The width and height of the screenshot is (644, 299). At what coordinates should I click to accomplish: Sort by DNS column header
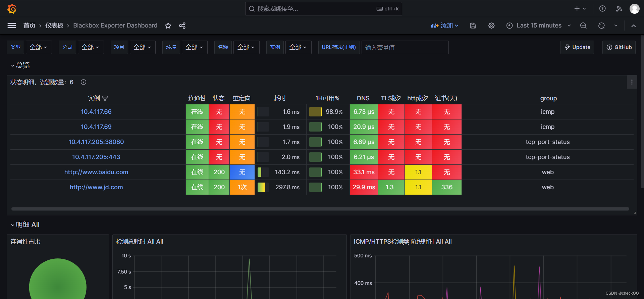(363, 98)
